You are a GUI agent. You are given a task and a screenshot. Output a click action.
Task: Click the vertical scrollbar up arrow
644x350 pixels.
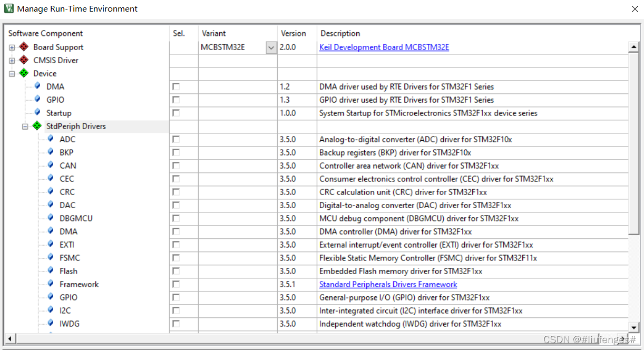634,47
